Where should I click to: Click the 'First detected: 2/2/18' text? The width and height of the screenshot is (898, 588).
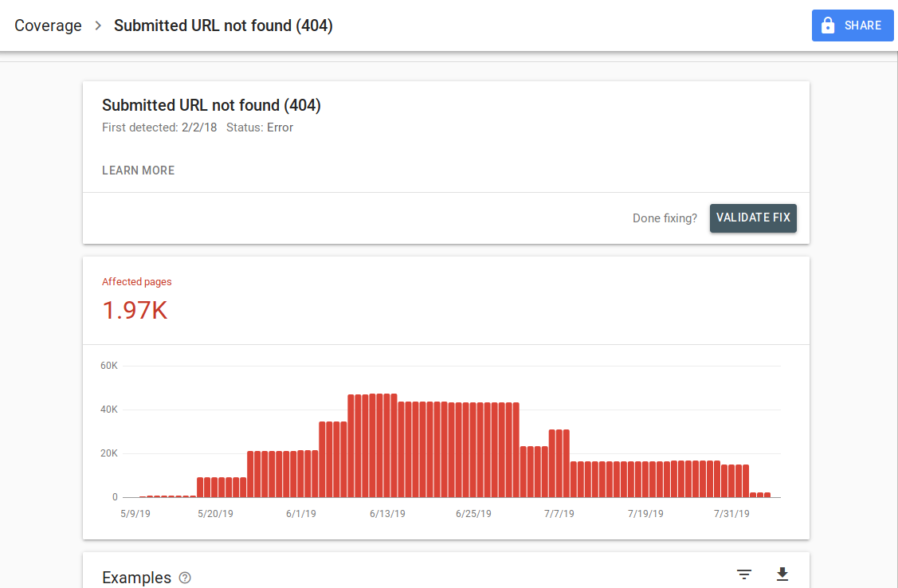[159, 127]
